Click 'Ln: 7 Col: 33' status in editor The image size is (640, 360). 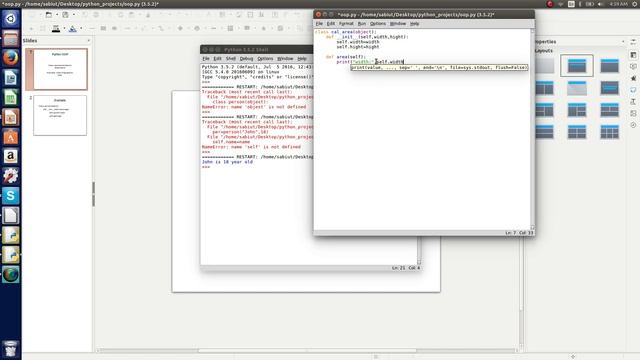tap(519, 233)
